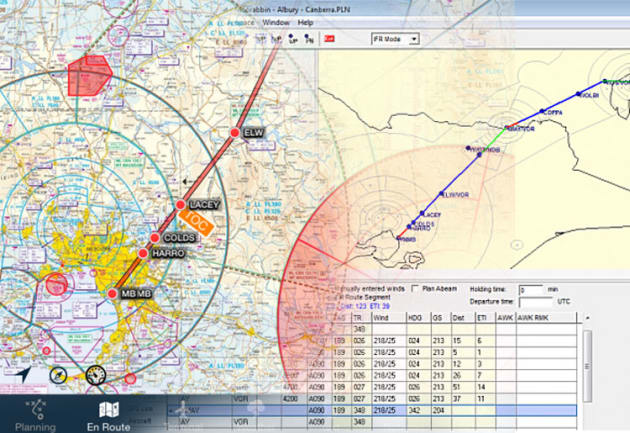Tap the COLDS waypoint red dot
Screen dimensions: 630x433
click(x=155, y=238)
